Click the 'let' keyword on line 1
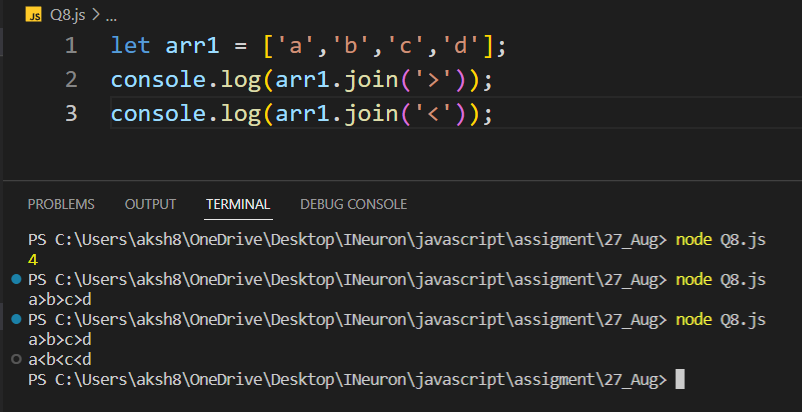Screen dimensions: 802x412 coord(130,47)
